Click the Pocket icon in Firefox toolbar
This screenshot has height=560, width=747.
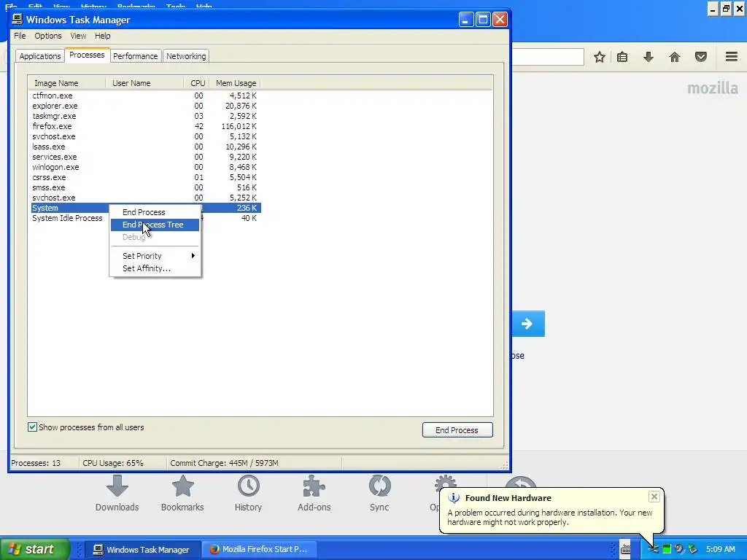[x=701, y=57]
